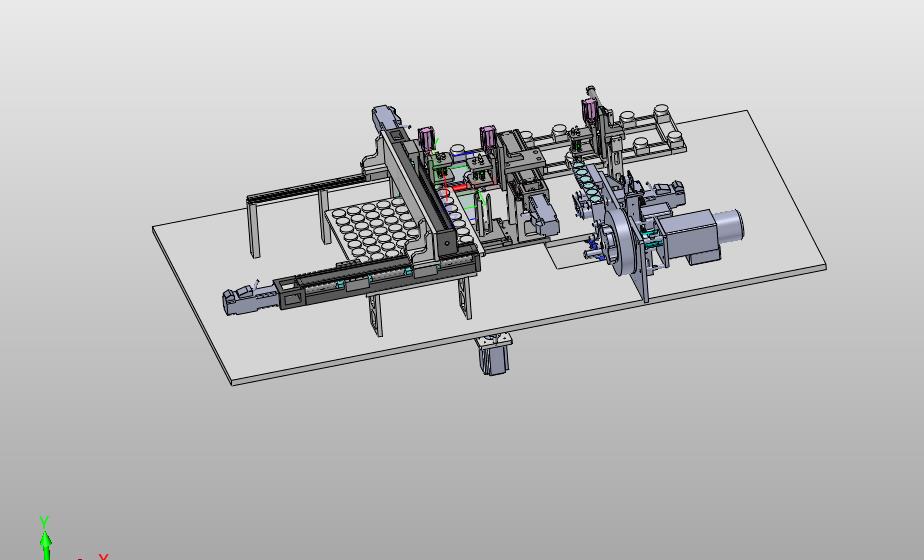924x560 pixels.
Task: Select the leftmost purple pneumatic cylinder
Action: (426, 139)
